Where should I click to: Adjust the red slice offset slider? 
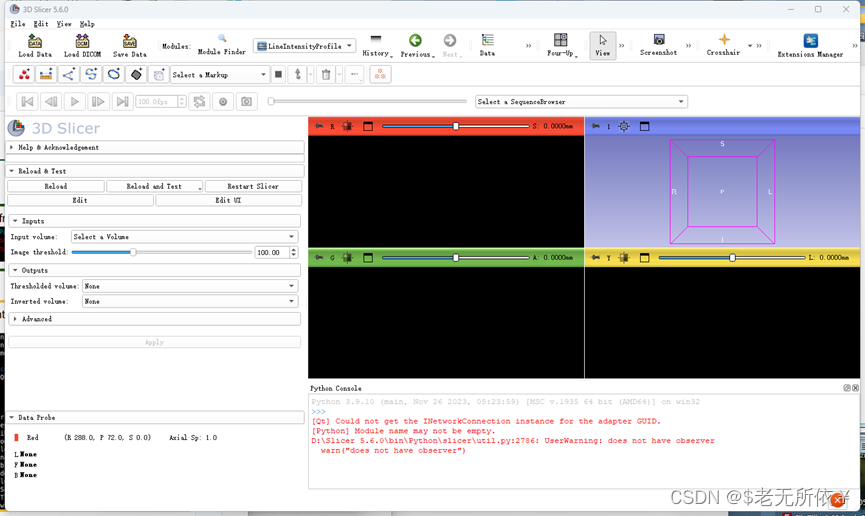(x=456, y=126)
